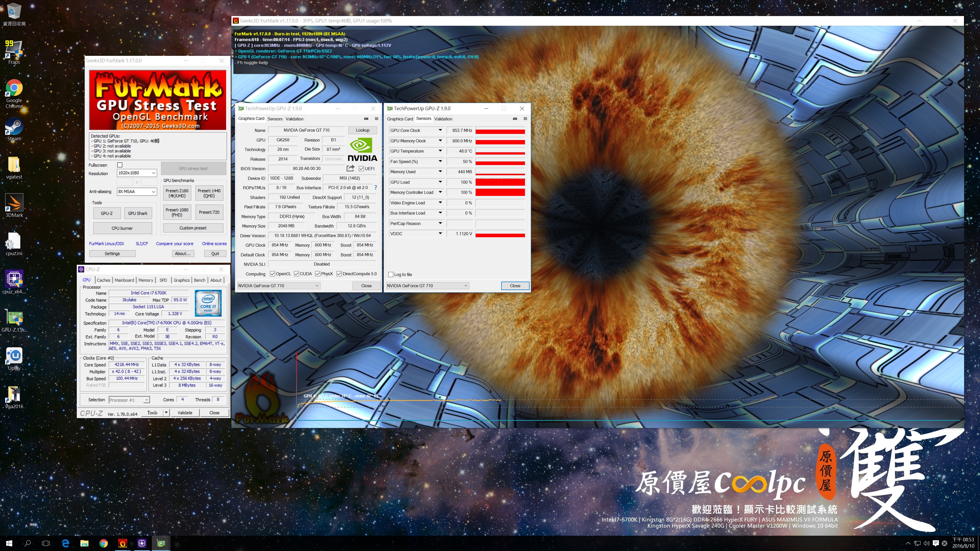Viewport: 980px width, 551px height.
Task: Switch to FurMark from the taskbar
Action: pos(122,543)
